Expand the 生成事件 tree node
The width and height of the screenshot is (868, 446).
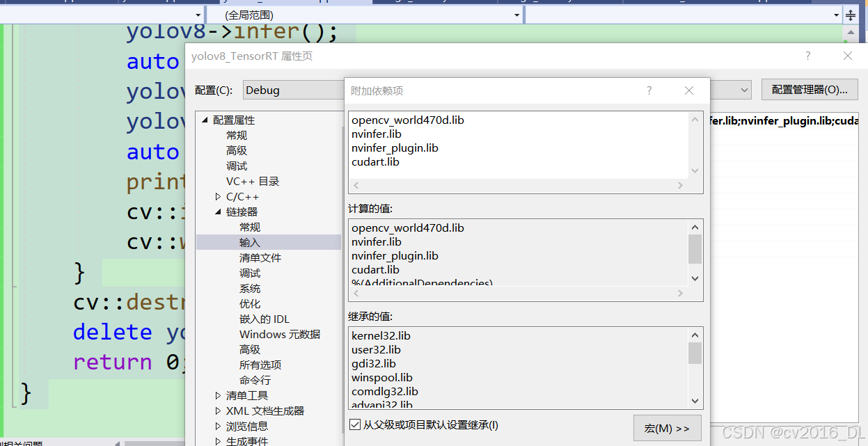[x=218, y=440]
